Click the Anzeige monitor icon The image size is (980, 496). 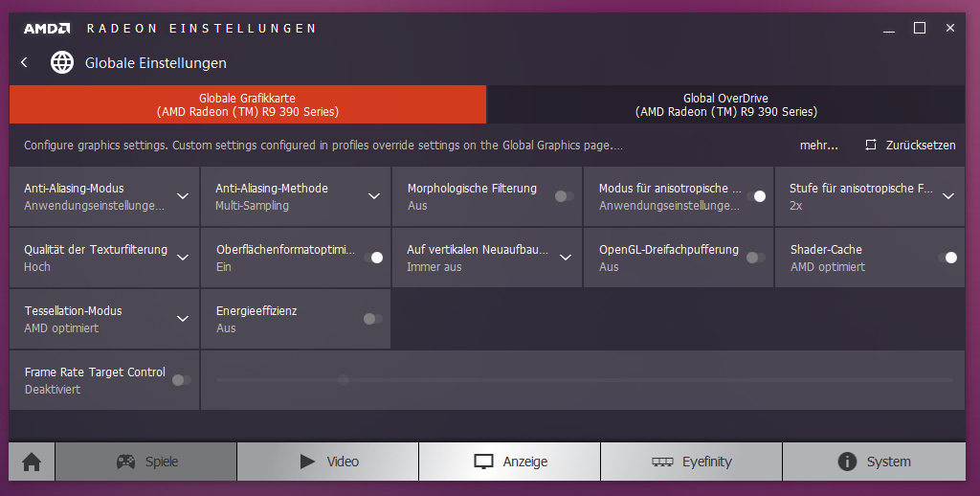point(483,462)
